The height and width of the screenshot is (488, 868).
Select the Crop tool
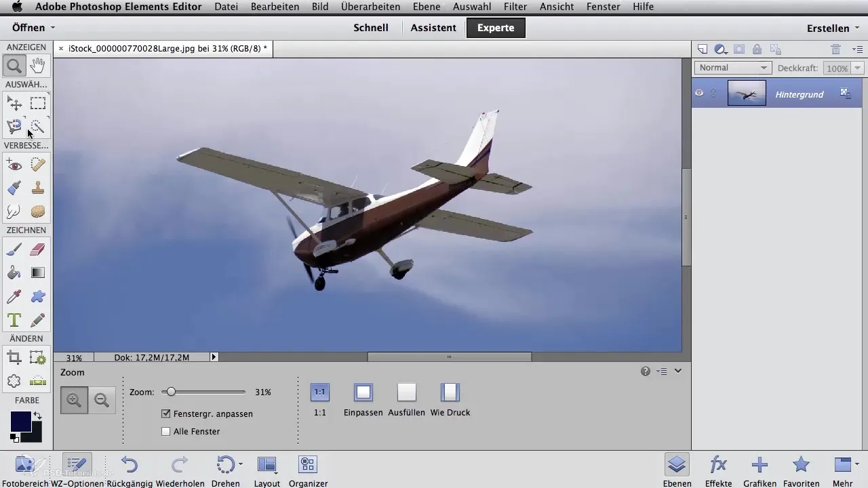click(14, 358)
